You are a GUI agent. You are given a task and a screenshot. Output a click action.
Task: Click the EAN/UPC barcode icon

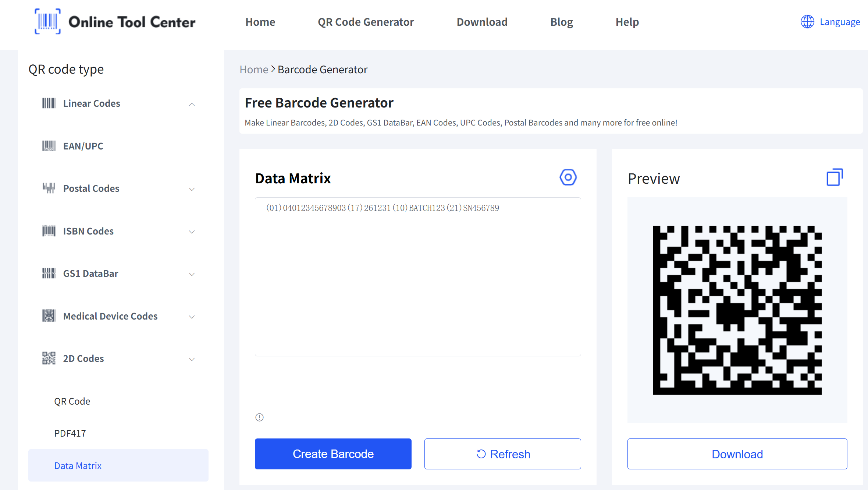pos(49,146)
